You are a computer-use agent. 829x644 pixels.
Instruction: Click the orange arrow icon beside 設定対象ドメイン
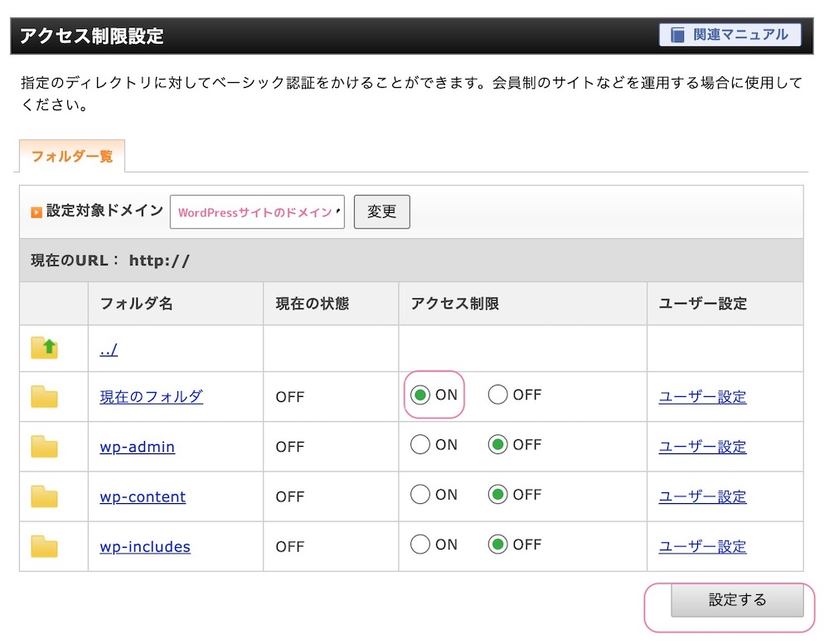click(x=36, y=212)
